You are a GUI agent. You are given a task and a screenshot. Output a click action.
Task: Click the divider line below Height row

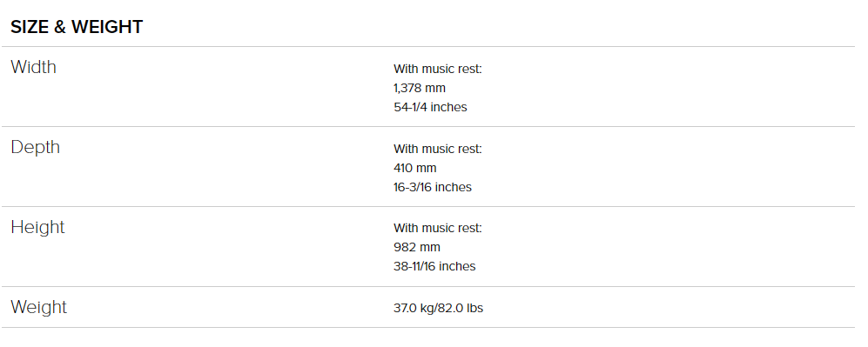tap(428, 287)
